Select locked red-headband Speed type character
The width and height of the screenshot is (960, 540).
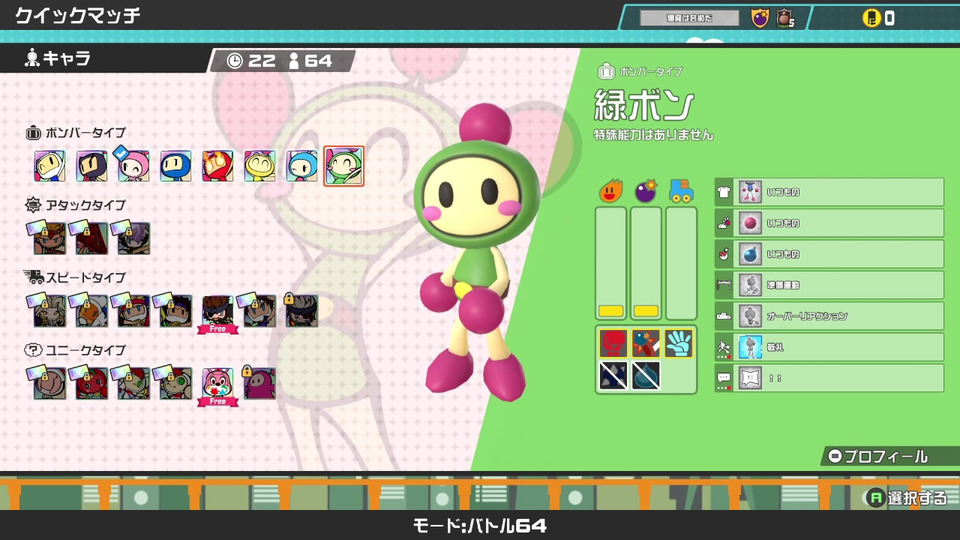(133, 310)
